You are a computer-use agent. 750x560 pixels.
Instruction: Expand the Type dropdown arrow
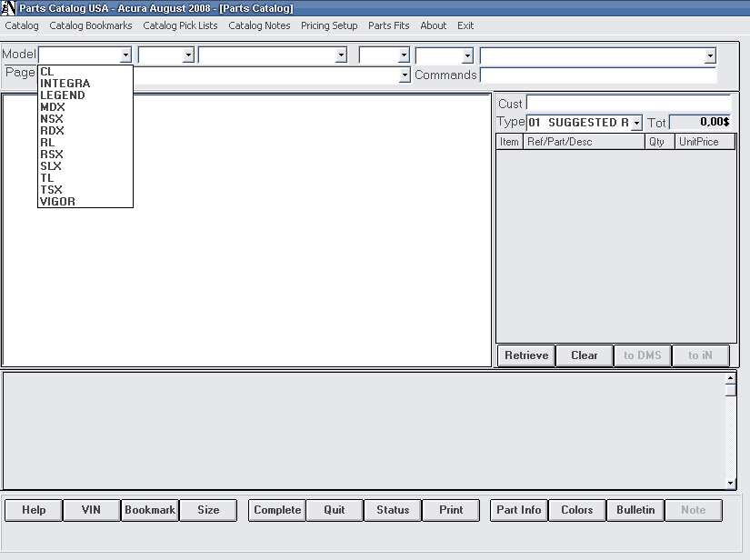636,123
